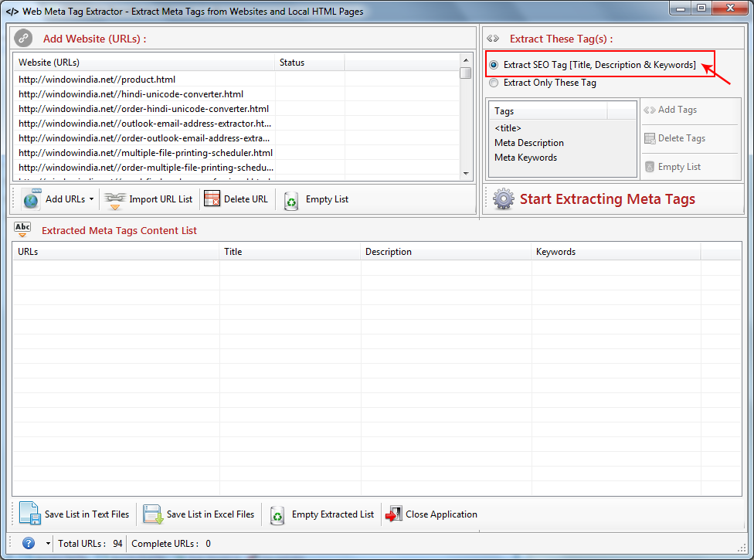Click the tag brackets icon beside Extract These Tag(s)

493,39
